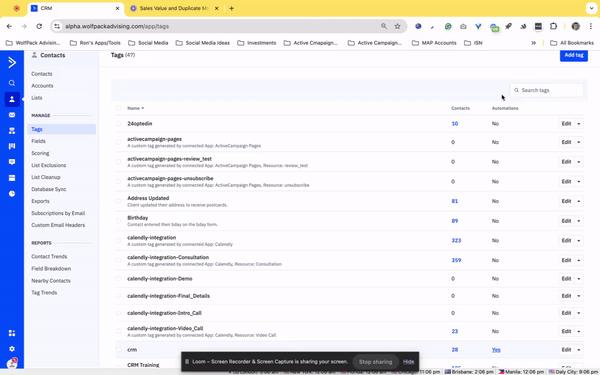Open the Settings gear icon
The height and width of the screenshot is (375, 600).
coord(12,349)
